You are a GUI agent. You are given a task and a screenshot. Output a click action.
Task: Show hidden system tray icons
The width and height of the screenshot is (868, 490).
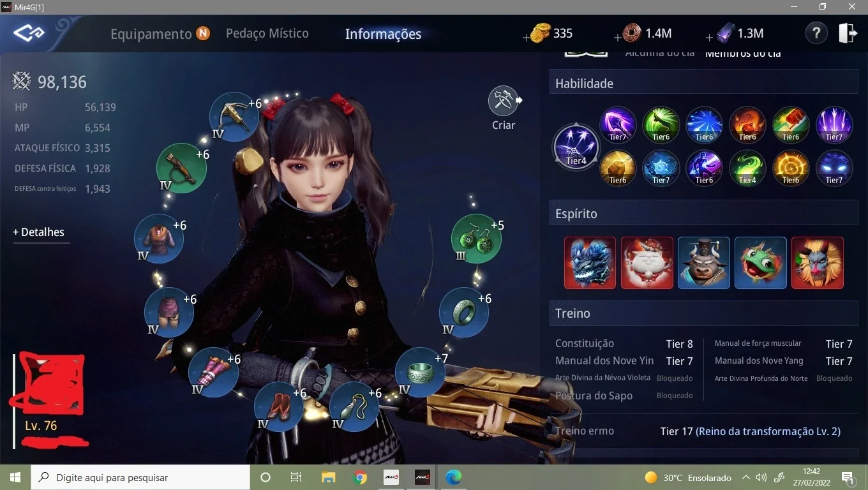pos(745,477)
